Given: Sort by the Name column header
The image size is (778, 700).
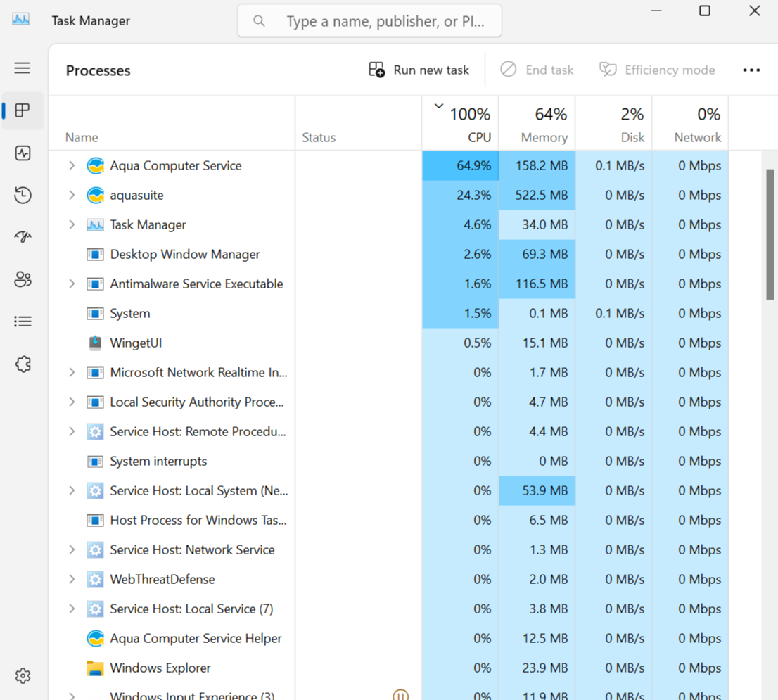Looking at the screenshot, I should pyautogui.click(x=82, y=137).
